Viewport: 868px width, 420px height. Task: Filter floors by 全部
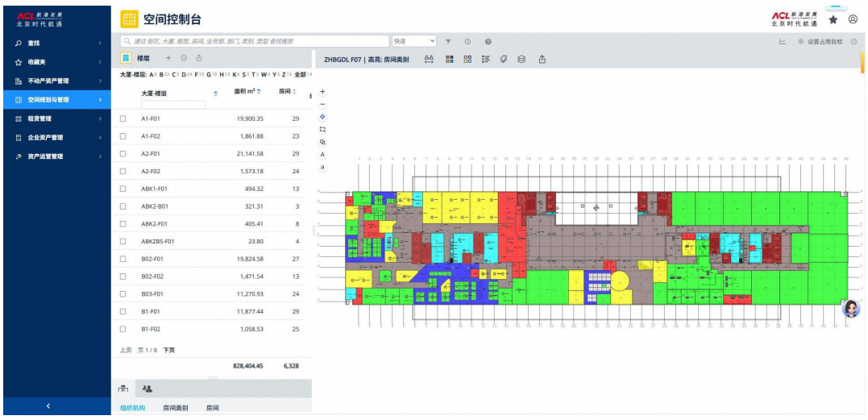tap(301, 74)
